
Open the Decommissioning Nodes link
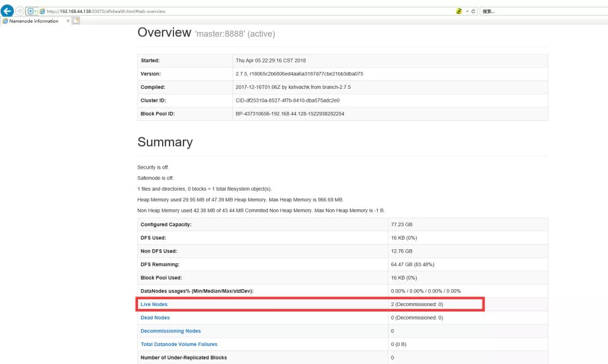pos(171,331)
